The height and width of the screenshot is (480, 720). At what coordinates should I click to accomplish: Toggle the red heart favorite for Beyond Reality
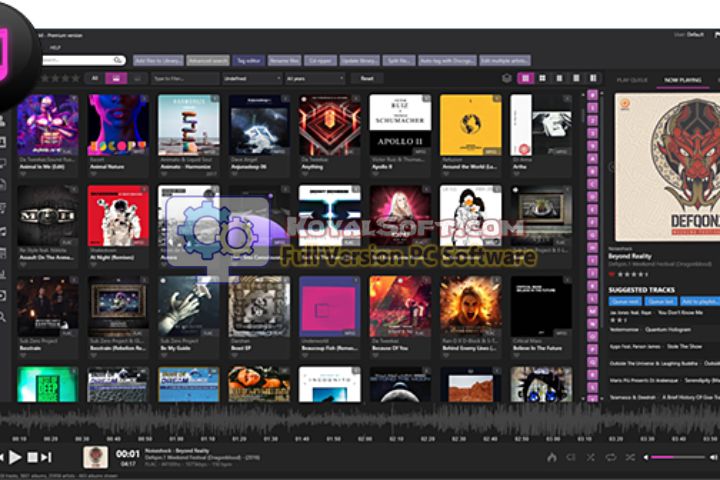pos(612,275)
